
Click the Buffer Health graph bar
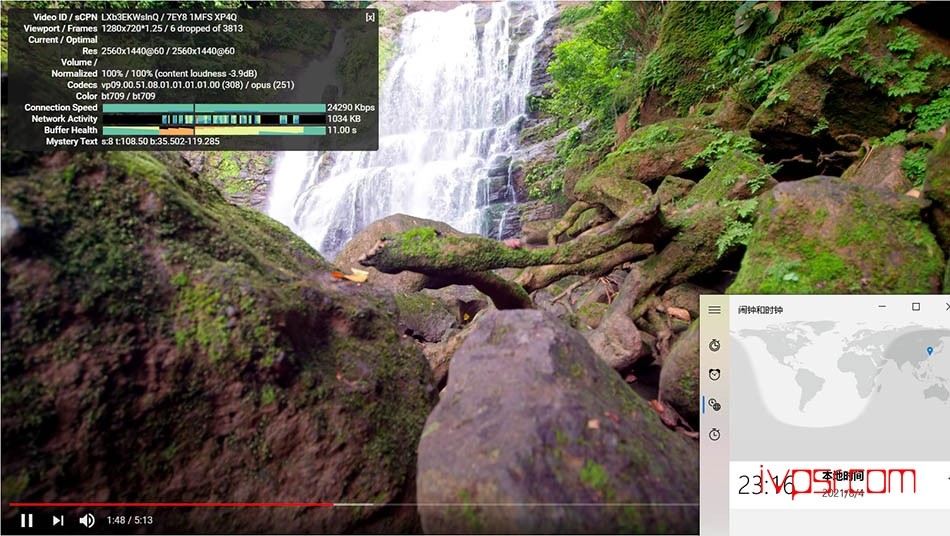(x=214, y=130)
